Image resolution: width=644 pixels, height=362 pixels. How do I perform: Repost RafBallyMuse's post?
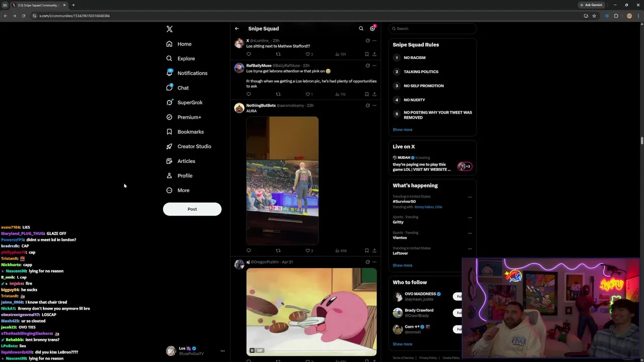278,94
